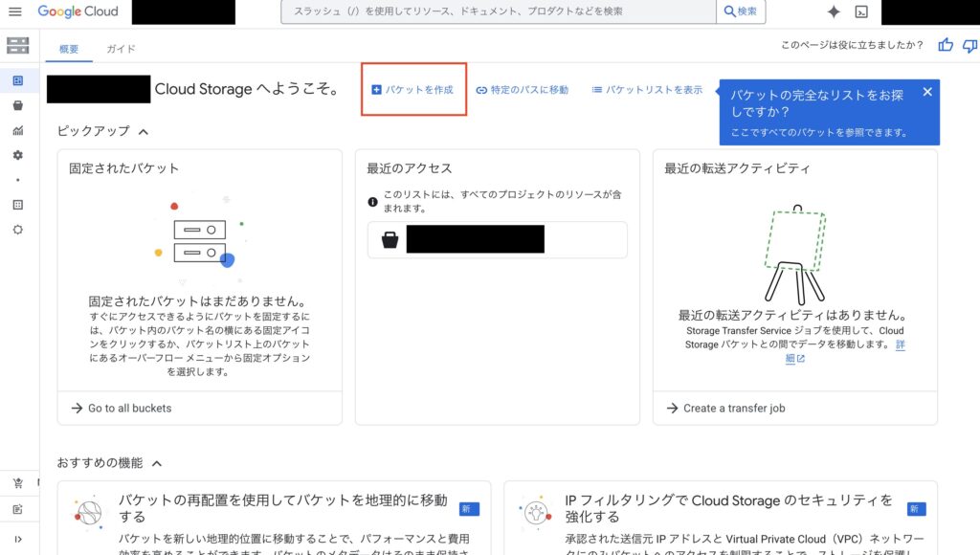
Task: Select the Overview icon in sidebar
Action: (17, 80)
